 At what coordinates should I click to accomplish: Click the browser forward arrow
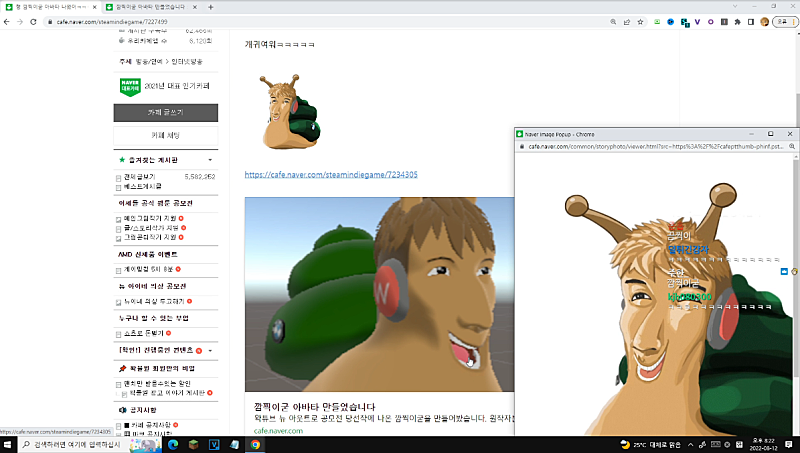tap(20, 22)
